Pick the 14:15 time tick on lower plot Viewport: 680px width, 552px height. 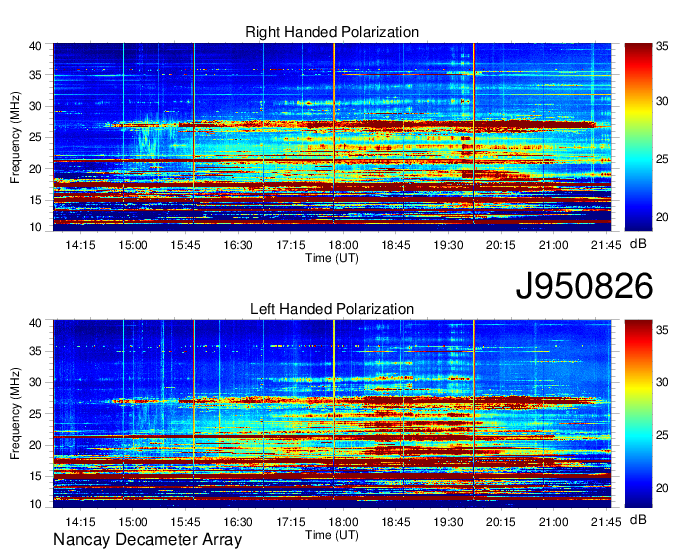[80, 522]
